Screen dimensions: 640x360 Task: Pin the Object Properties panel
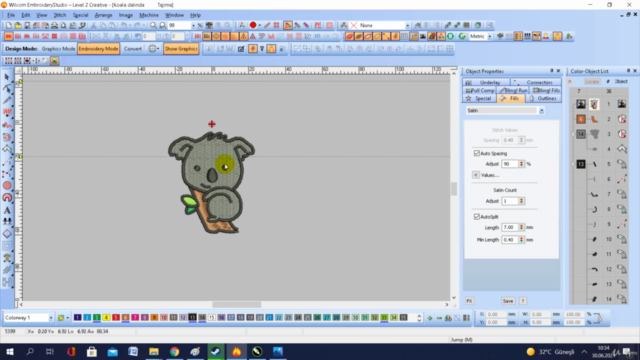point(551,71)
